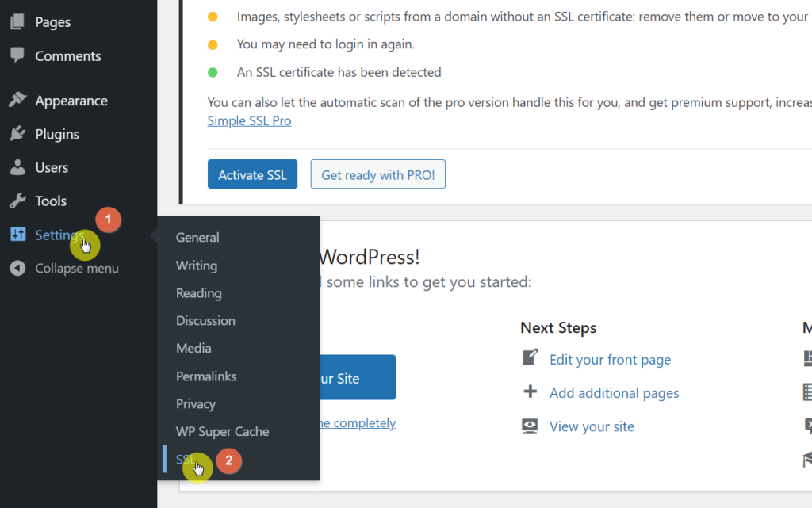Click the Activate SSL button

tap(252, 174)
